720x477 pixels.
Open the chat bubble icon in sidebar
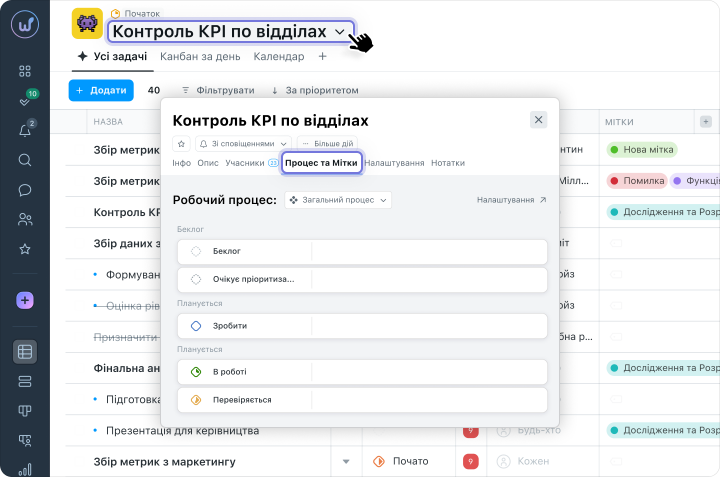pos(25,190)
